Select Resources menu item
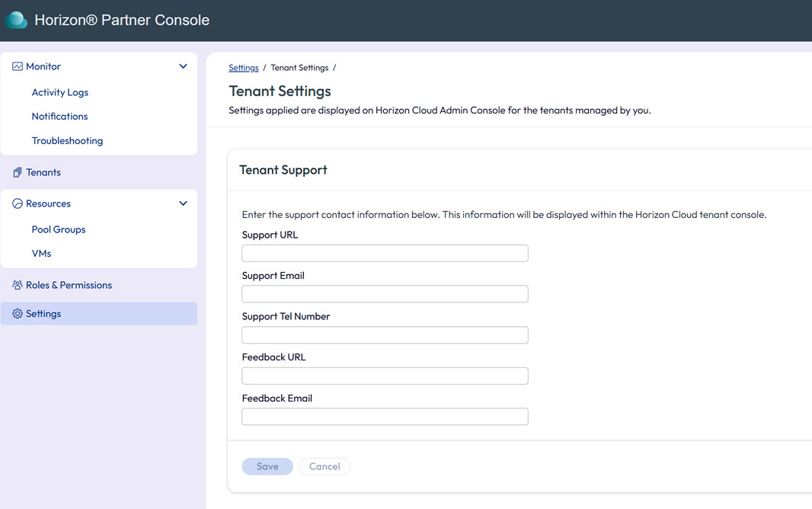Image resolution: width=812 pixels, height=509 pixels. click(x=48, y=203)
